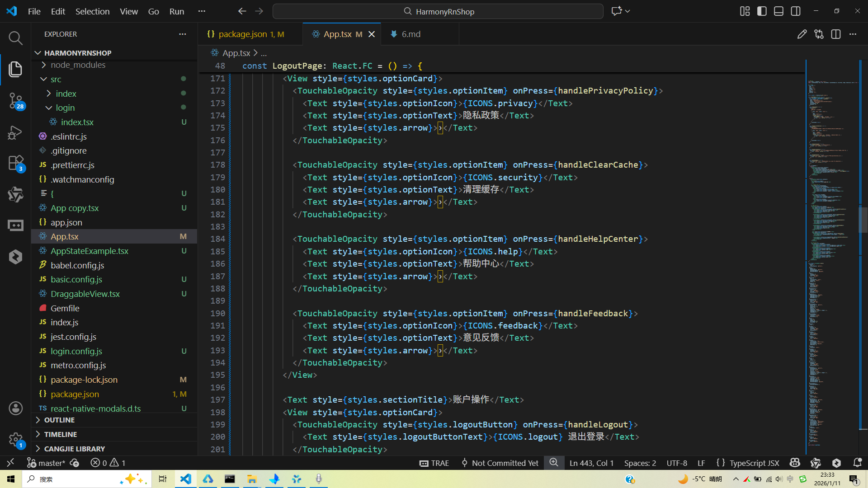Click TypeScript JSX language mode
The image size is (868, 488).
[x=754, y=463]
